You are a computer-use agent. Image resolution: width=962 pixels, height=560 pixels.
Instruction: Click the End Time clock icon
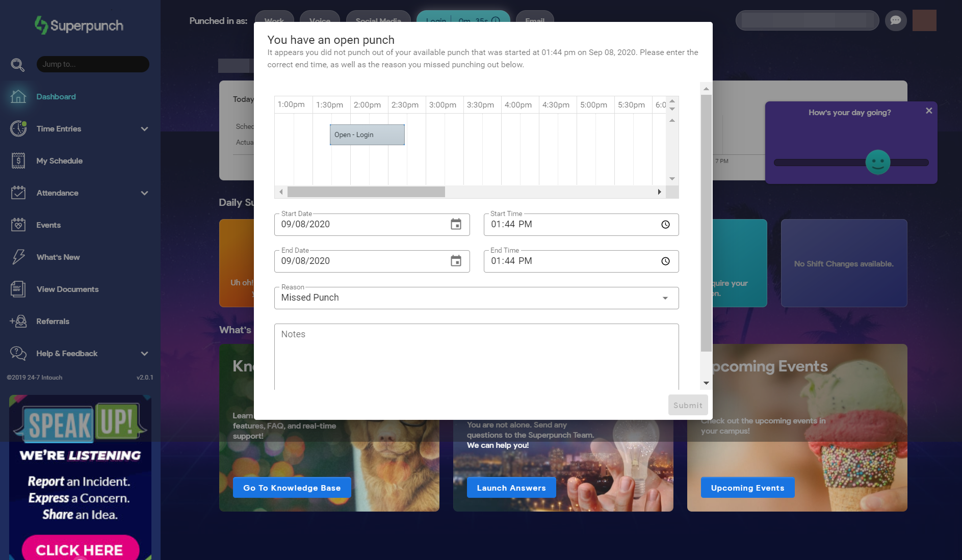pos(665,261)
